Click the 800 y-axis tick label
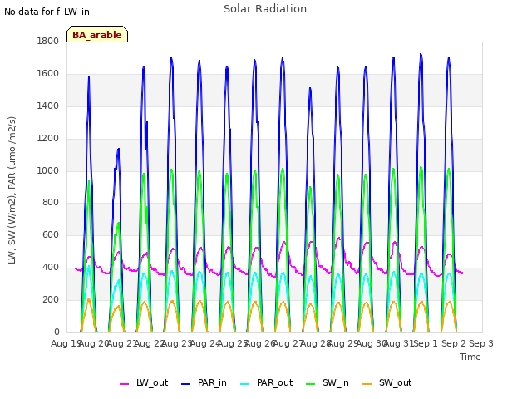532x399 pixels. click(x=51, y=203)
